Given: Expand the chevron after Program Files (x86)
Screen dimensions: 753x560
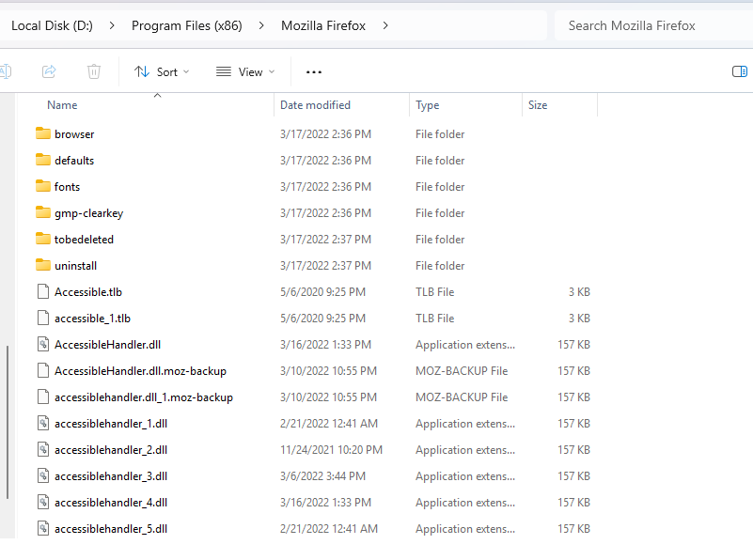Looking at the screenshot, I should coord(261,25).
